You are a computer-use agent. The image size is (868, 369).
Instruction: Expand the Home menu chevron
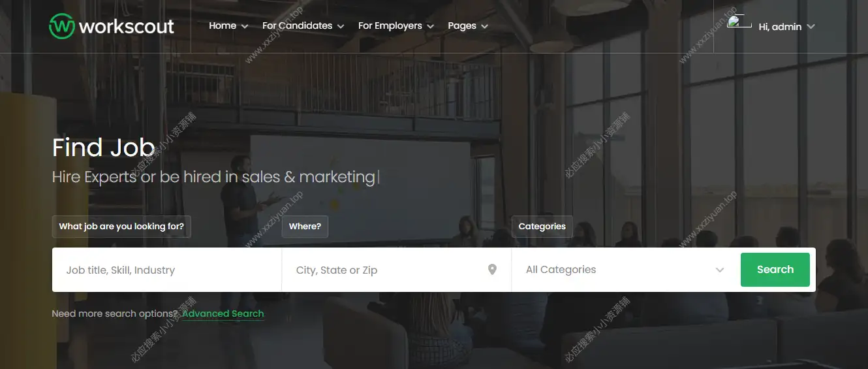coord(245,27)
